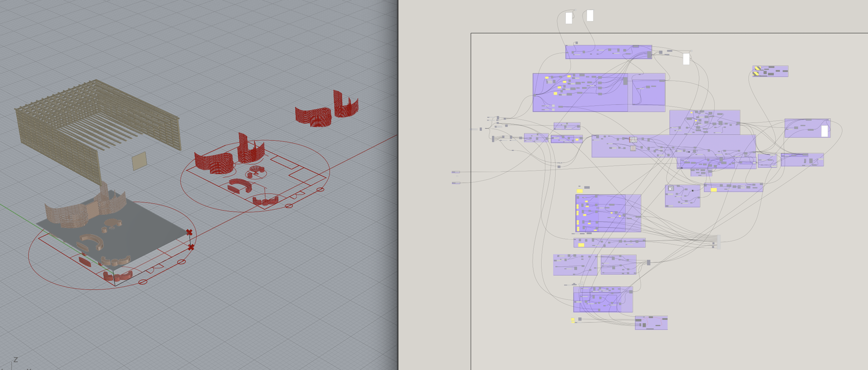This screenshot has width=868, height=370.
Task: Select the second white panel above the canvas frame
Action: (x=590, y=16)
